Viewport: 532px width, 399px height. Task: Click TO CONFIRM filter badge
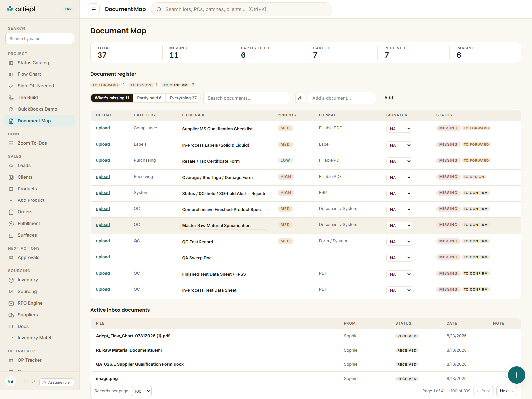(x=175, y=85)
